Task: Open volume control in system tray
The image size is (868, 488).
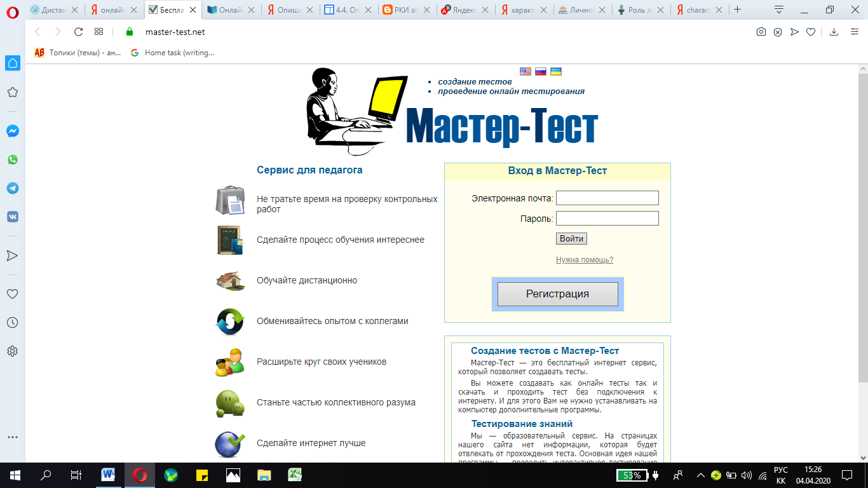Action: pos(746,475)
